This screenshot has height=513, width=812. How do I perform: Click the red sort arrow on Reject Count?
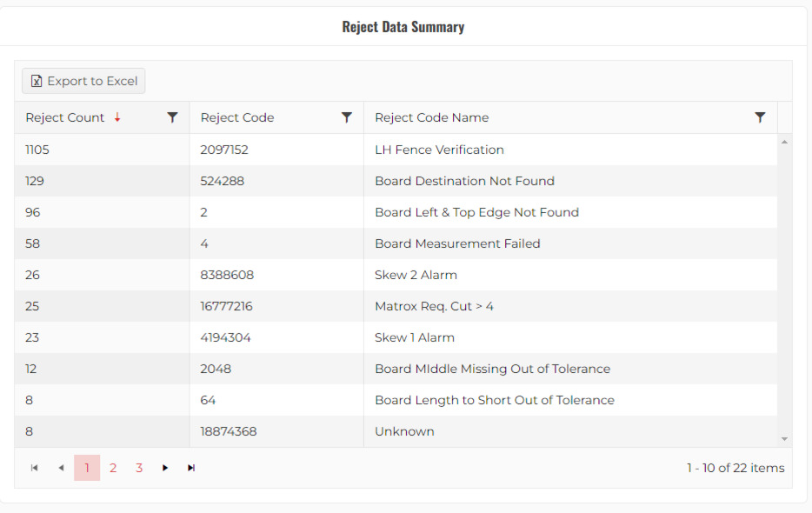117,117
